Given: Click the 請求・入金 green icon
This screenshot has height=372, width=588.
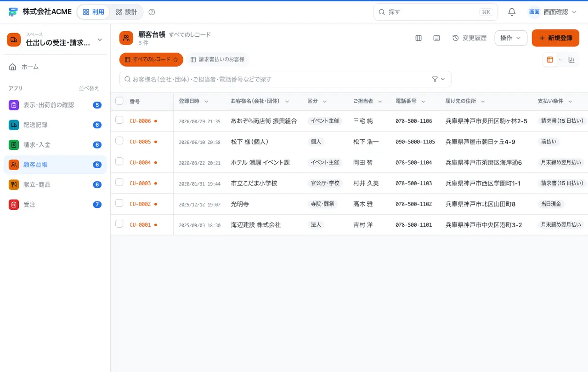Looking at the screenshot, I should [14, 145].
